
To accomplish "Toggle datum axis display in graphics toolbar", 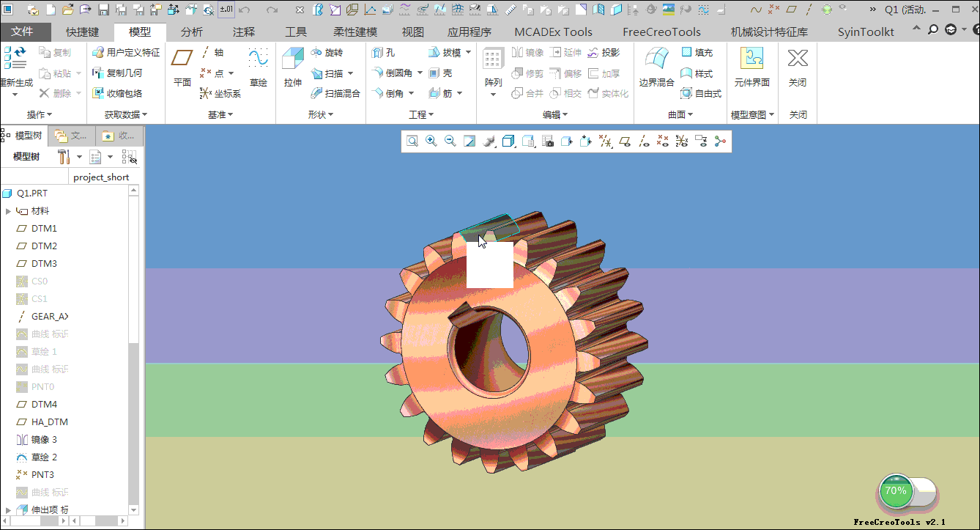I will [644, 141].
